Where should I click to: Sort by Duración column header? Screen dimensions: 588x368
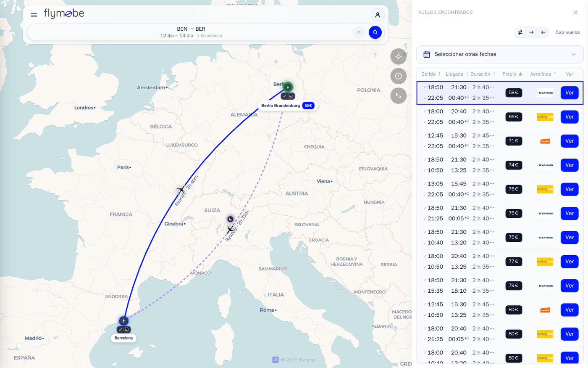483,74
